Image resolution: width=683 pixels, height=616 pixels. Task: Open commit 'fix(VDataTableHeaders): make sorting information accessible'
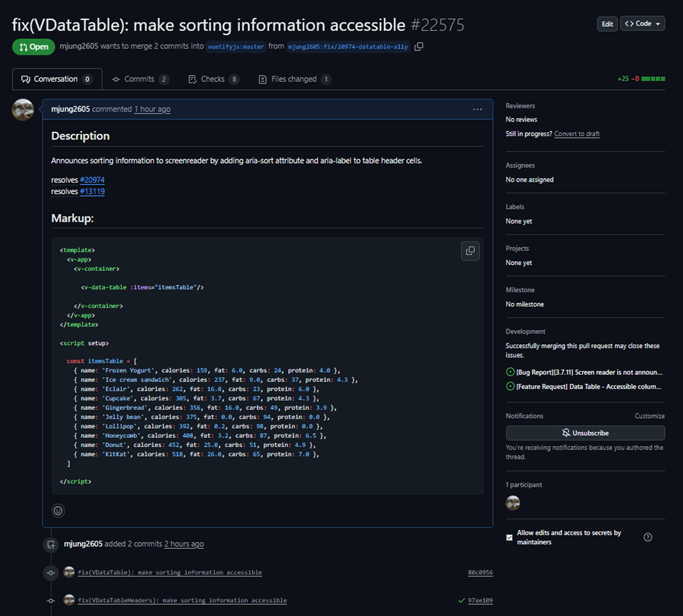pyautogui.click(x=182, y=600)
